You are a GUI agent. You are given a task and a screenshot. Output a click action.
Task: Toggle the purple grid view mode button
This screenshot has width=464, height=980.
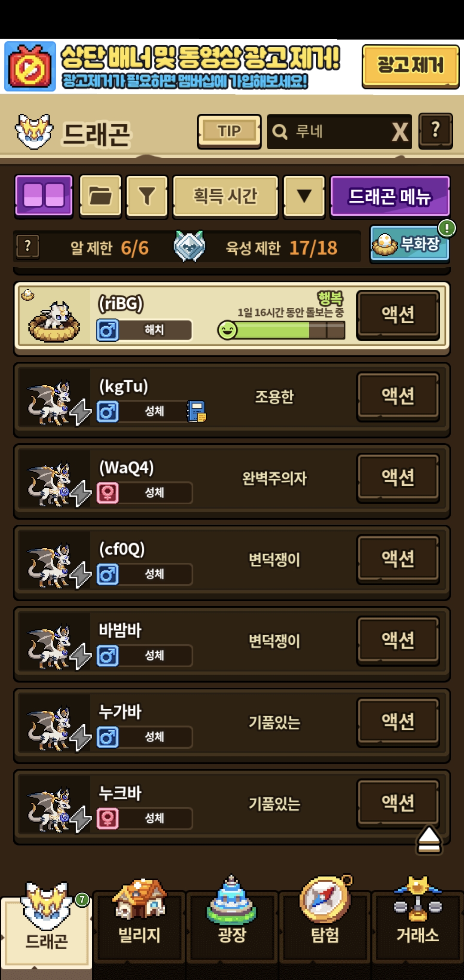coord(44,196)
